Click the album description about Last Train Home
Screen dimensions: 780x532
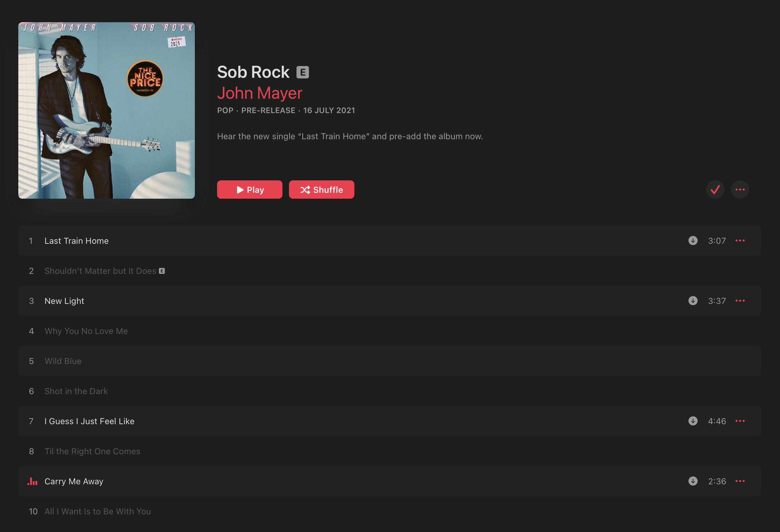click(x=350, y=136)
